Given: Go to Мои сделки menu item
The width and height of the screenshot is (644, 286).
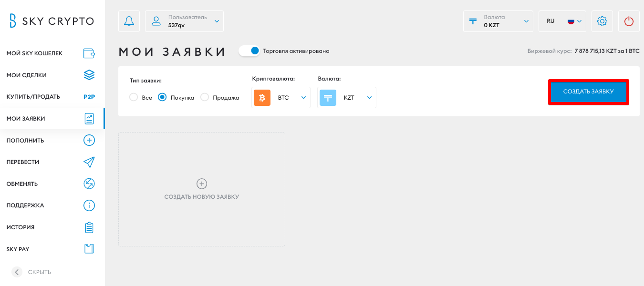Looking at the screenshot, I should (x=52, y=75).
